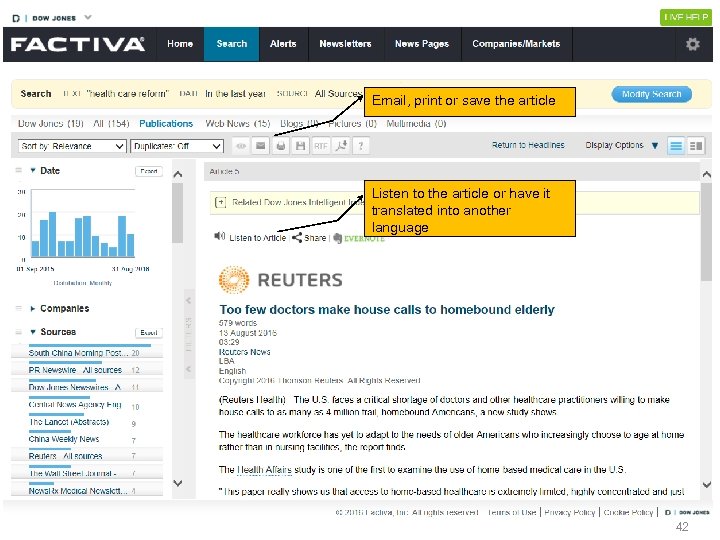Select the Publications results tab
Viewport: 720px width, 540px height.
coord(166,124)
